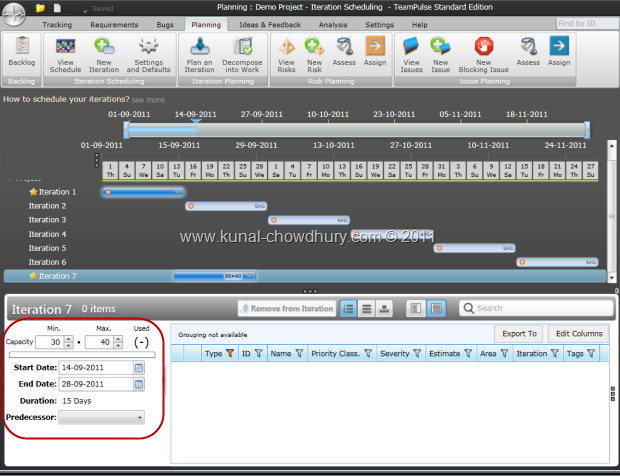Click the Min. capacity spinner arrows

pyautogui.click(x=69, y=342)
